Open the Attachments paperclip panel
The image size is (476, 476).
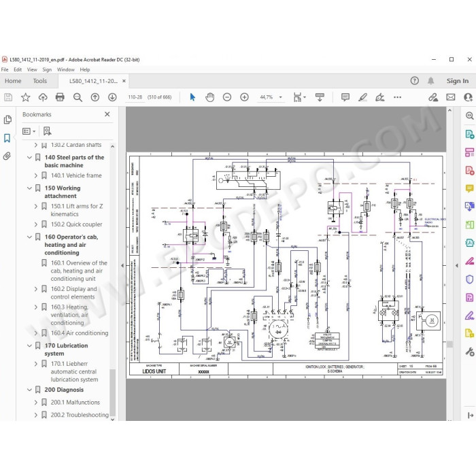point(7,156)
